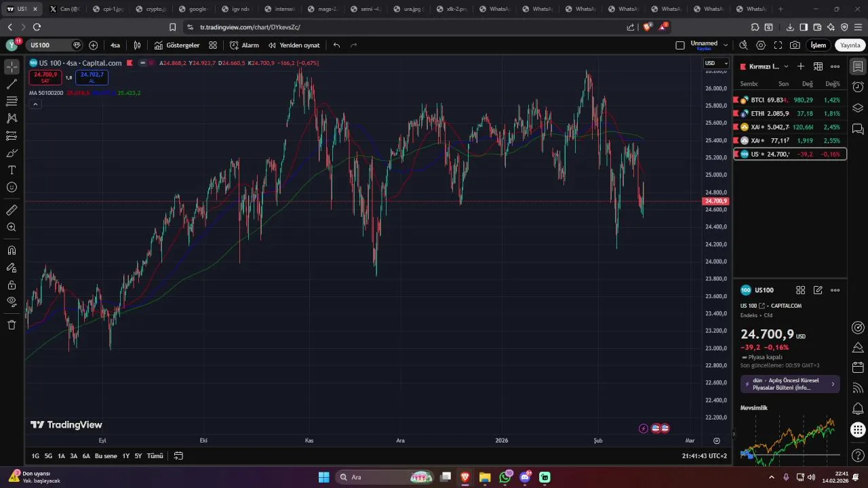Select the Tümü date range
This screenshot has height=488, width=868.
click(x=155, y=456)
